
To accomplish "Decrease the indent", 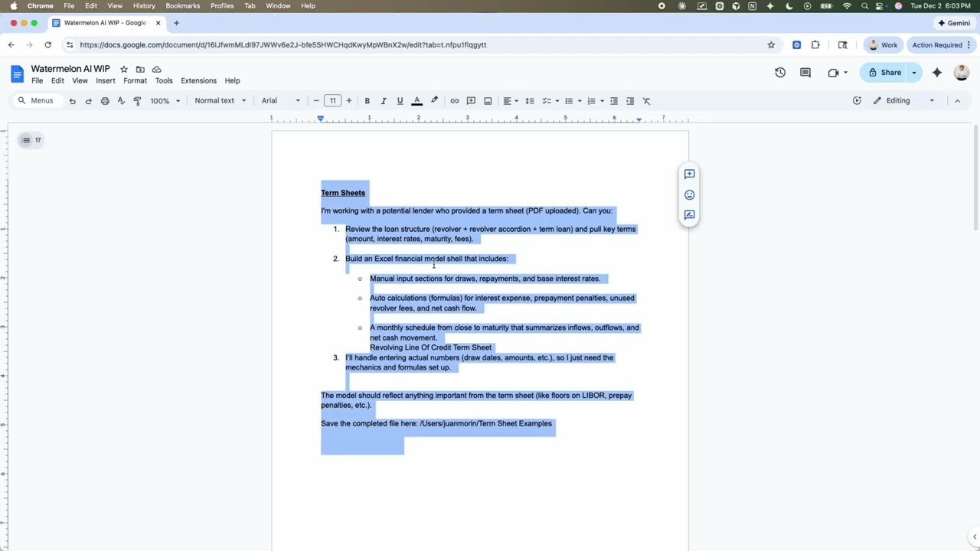I will coord(613,101).
